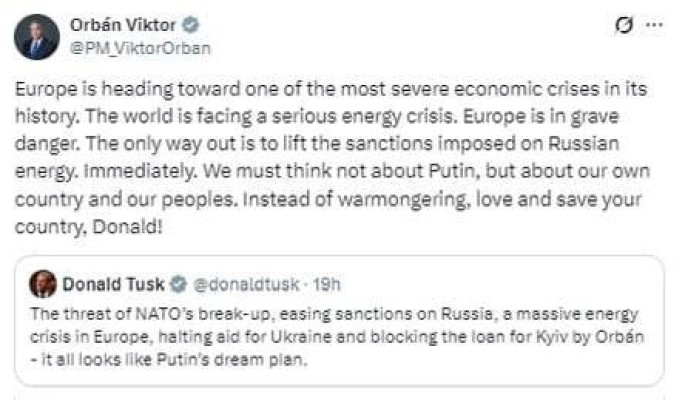Open the @PM_ViktorOrban handle link
The width and height of the screenshot is (685, 400).
click(x=140, y=47)
